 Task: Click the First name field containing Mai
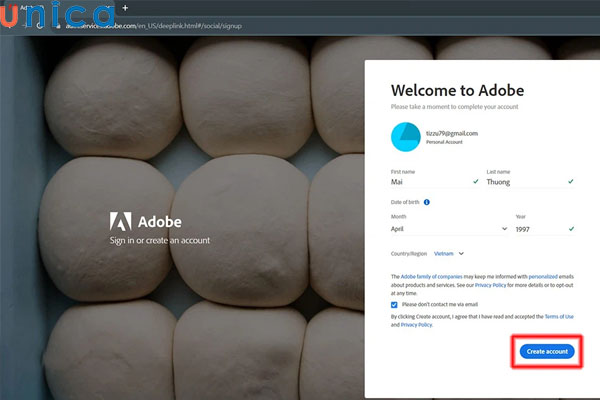pyautogui.click(x=428, y=182)
